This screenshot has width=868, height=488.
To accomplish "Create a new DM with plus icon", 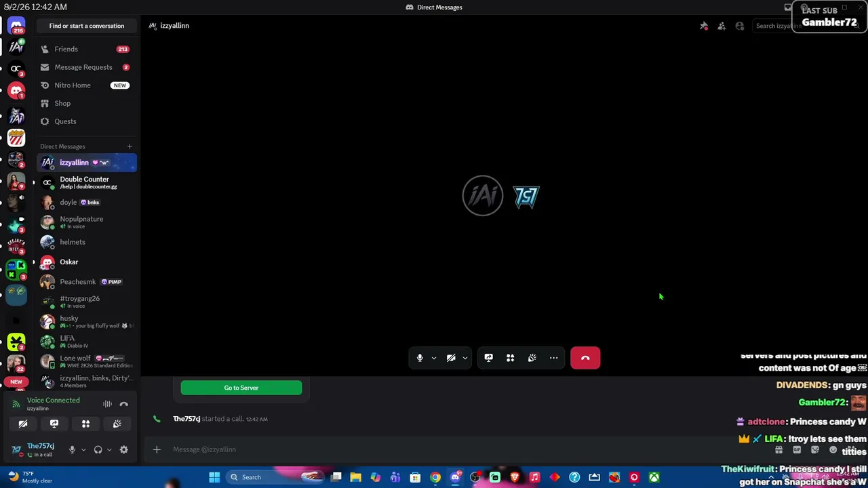I will point(130,146).
